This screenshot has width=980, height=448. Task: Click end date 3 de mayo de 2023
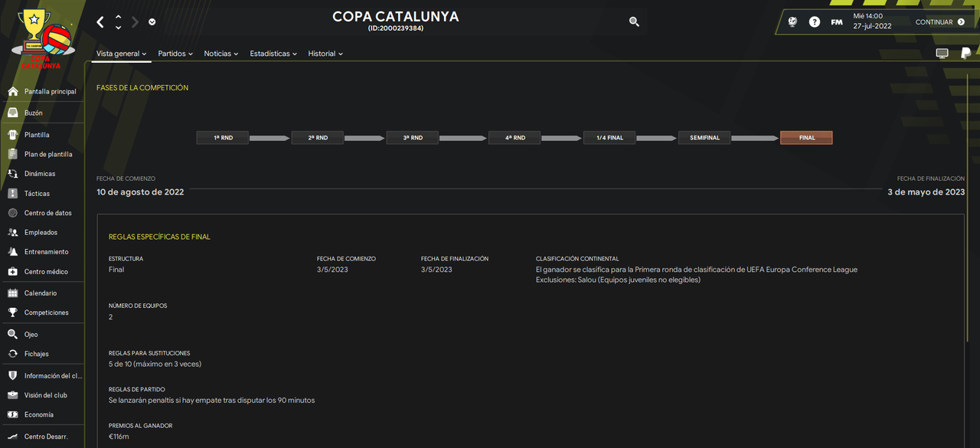click(926, 192)
